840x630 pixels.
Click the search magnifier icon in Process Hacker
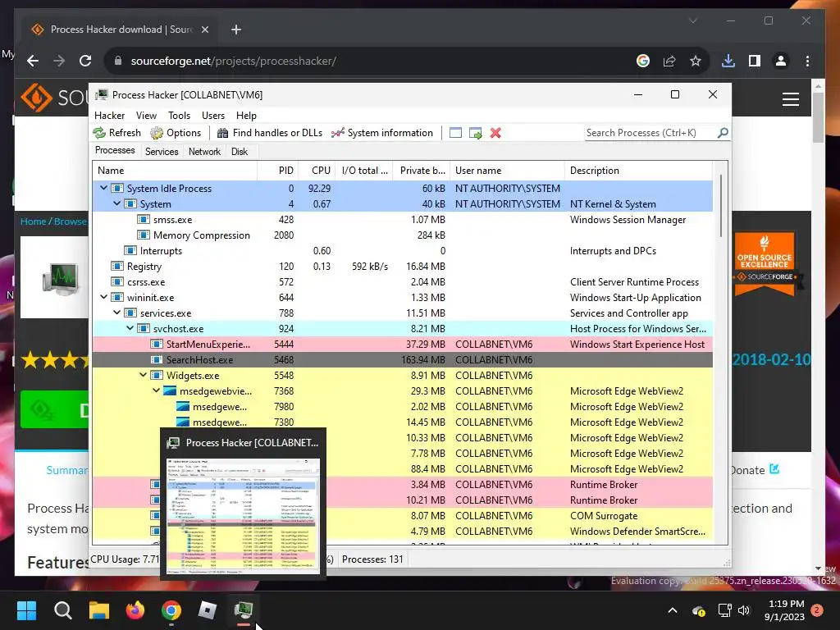(x=723, y=132)
